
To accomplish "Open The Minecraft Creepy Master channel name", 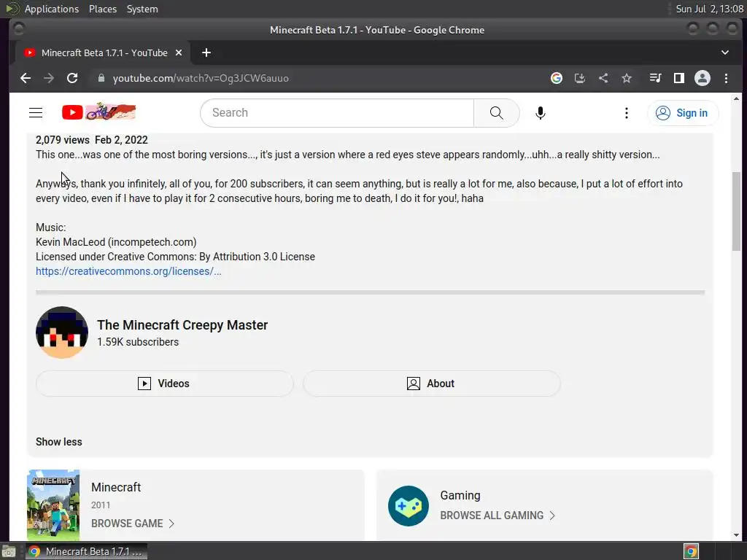I will point(182,324).
